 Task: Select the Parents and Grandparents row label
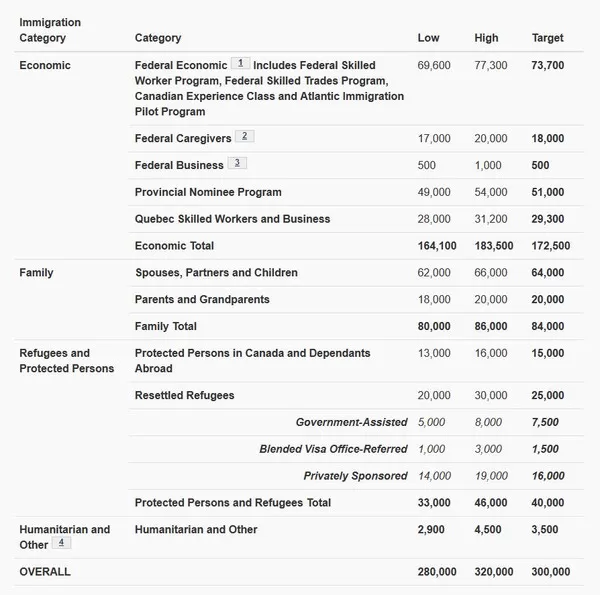[x=202, y=299]
